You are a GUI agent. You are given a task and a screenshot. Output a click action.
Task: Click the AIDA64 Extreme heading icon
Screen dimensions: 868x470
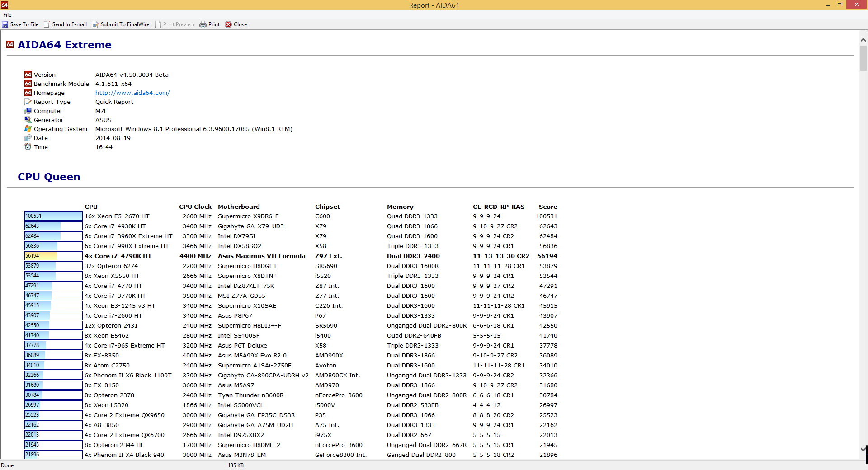point(10,44)
